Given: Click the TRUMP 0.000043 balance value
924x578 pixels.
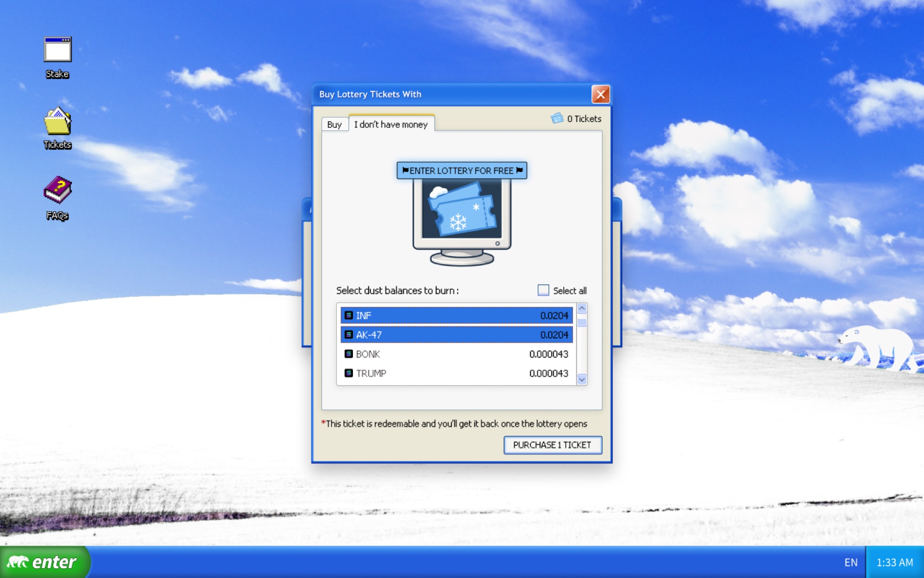Looking at the screenshot, I should (548, 373).
